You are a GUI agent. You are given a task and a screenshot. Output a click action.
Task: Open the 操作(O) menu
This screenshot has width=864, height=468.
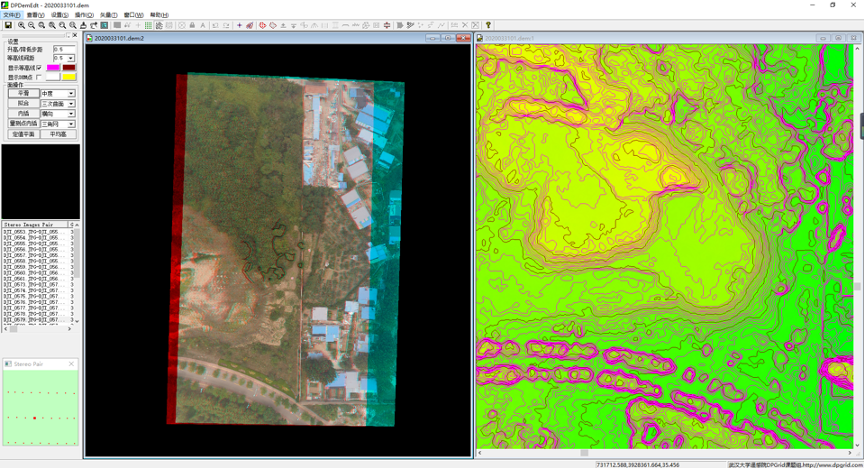(84, 15)
